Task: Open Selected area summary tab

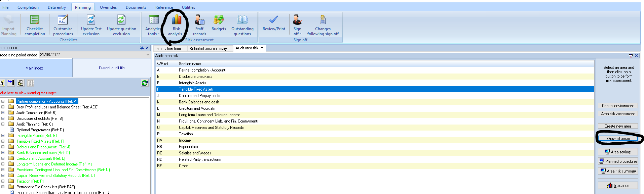Action: coord(208,49)
